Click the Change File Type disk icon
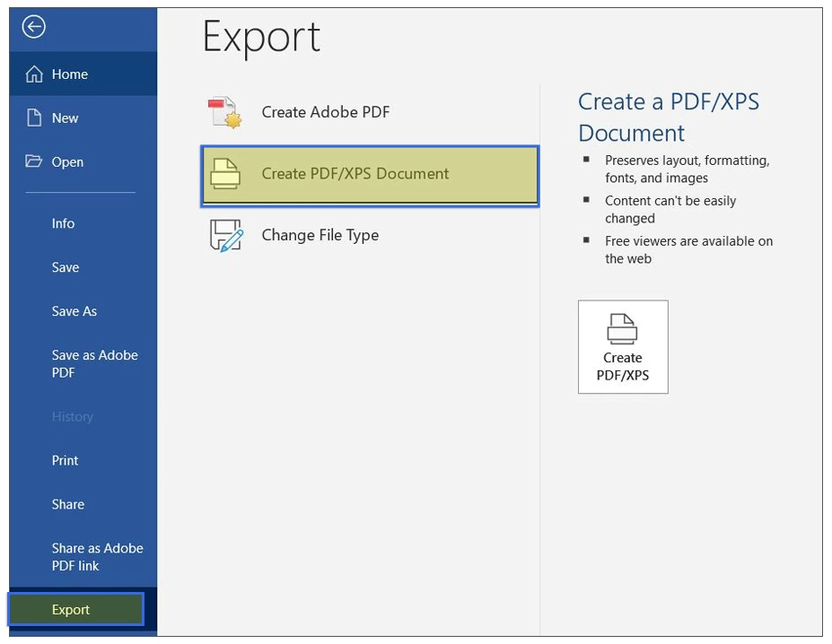832x644 pixels. coord(226,235)
